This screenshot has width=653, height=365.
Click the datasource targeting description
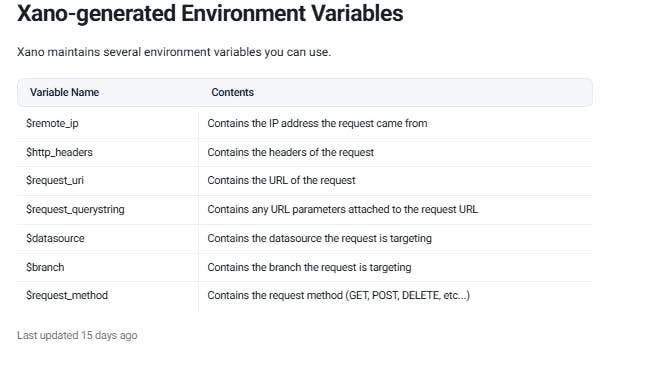click(x=319, y=238)
